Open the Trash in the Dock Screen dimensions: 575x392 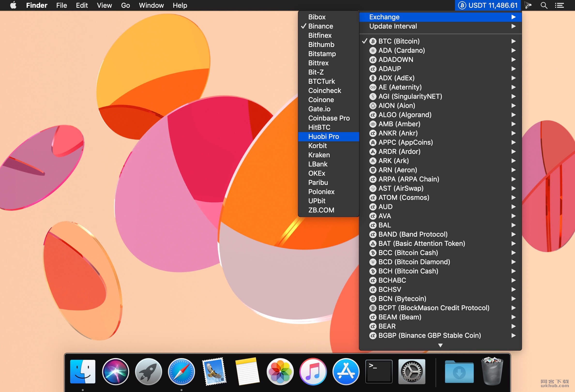[x=492, y=371]
